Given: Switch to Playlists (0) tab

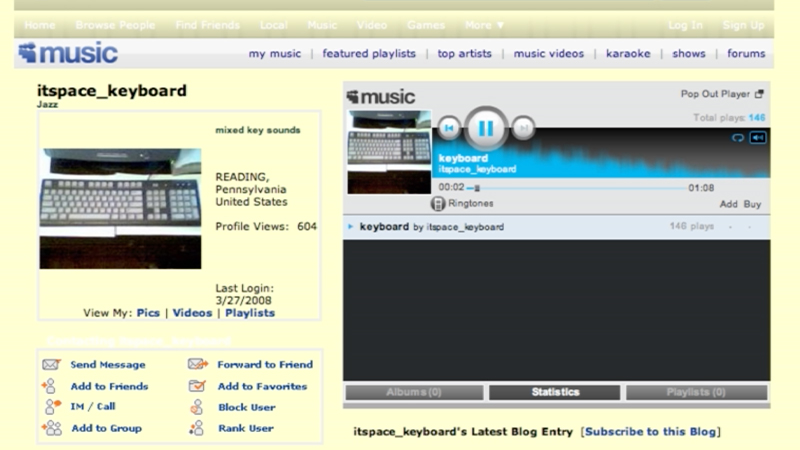Looking at the screenshot, I should (x=696, y=392).
